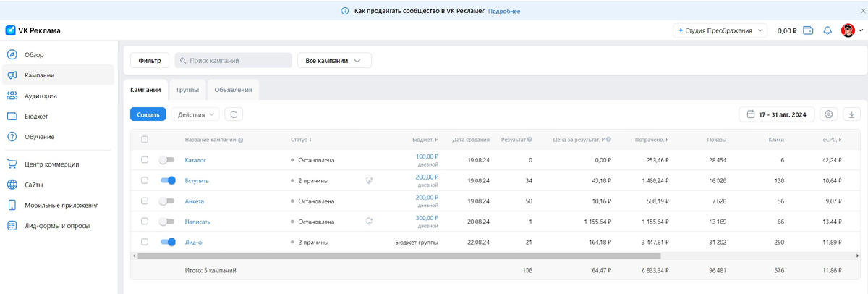This screenshot has height=294, width=868.
Task: Toggle the Каталог campaign switch
Action: [167, 159]
